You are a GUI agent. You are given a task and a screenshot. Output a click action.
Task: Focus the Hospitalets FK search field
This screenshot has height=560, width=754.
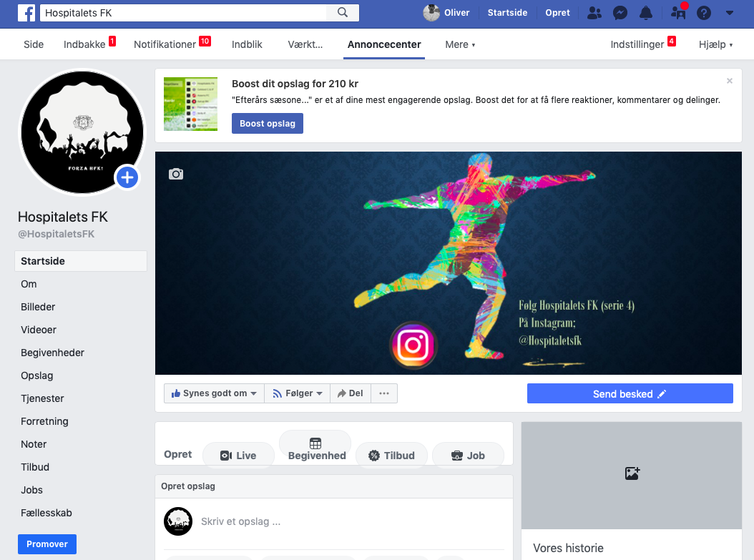tap(184, 13)
